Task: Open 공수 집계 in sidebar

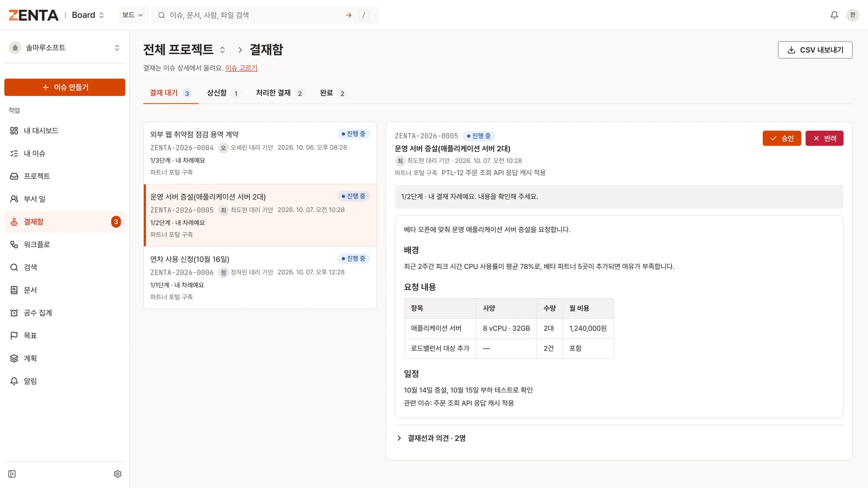Action: [x=65, y=313]
